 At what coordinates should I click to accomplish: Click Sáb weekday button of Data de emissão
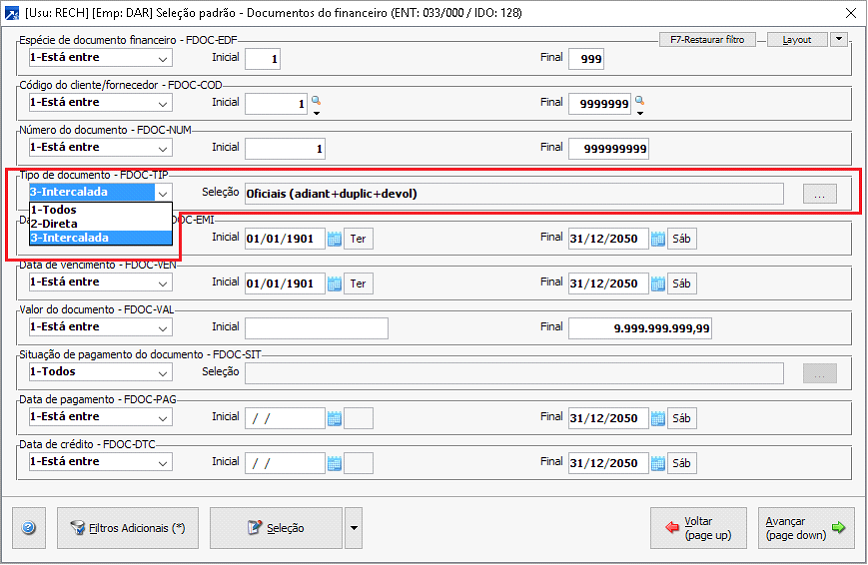(x=681, y=239)
